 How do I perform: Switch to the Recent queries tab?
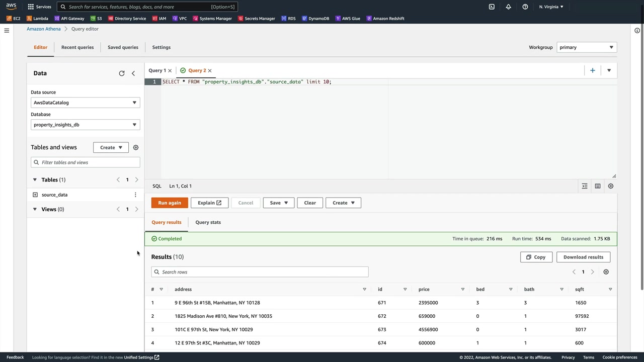(77, 47)
